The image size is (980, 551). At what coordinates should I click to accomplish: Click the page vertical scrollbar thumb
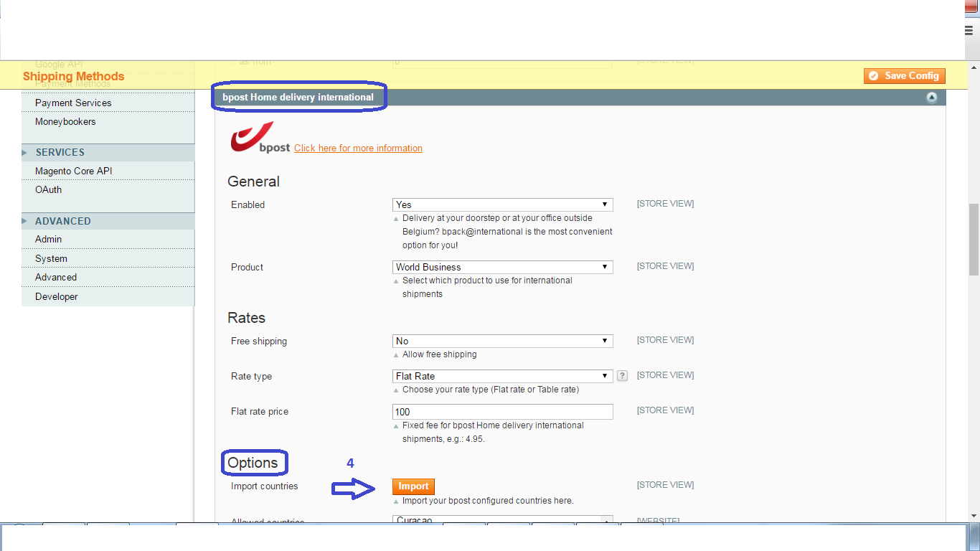[974, 239]
